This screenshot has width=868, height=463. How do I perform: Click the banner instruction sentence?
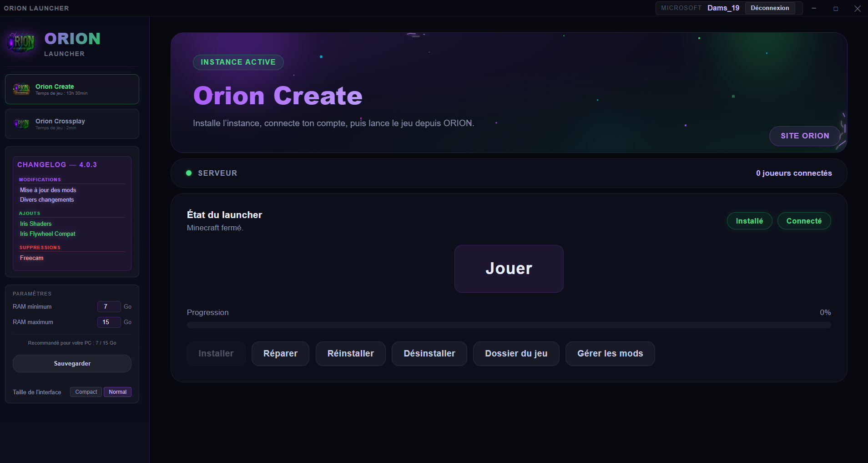click(333, 123)
